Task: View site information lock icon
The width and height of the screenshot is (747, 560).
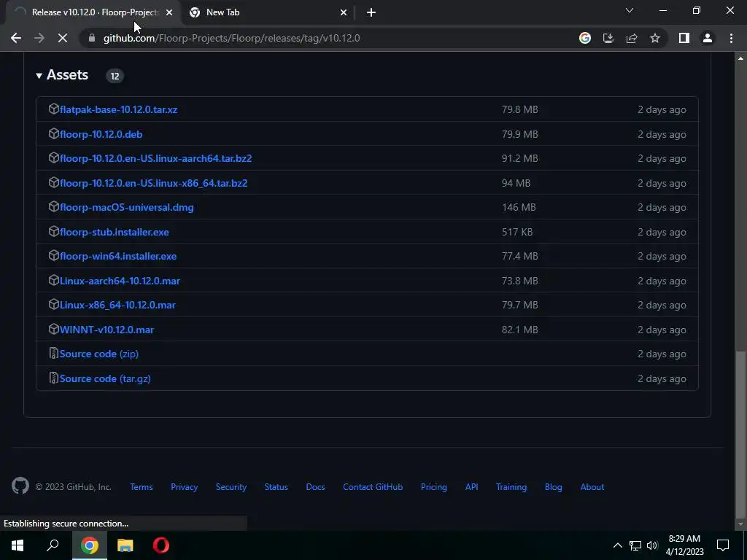Action: (92, 38)
